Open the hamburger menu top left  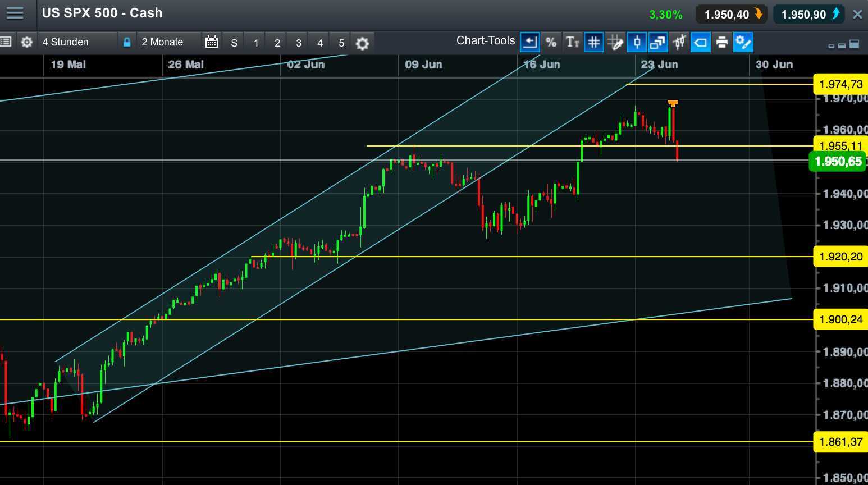pyautogui.click(x=15, y=13)
